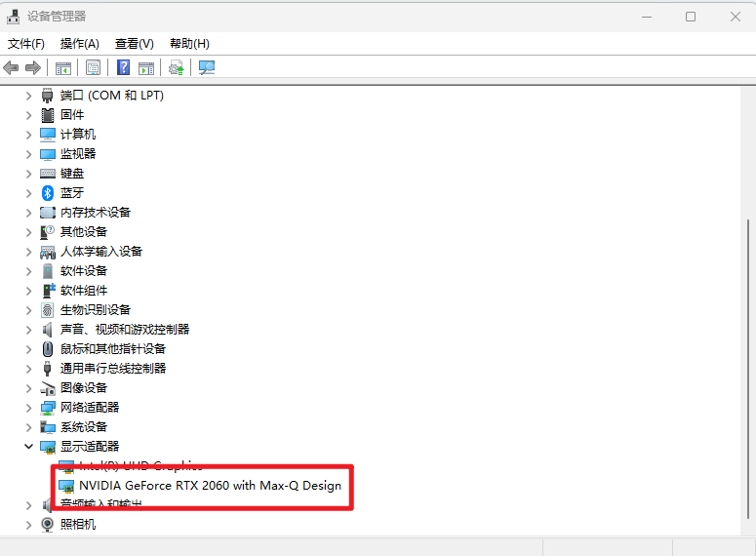The height and width of the screenshot is (556, 756).
Task: Click the 端口 port connector icon
Action: 47,96
